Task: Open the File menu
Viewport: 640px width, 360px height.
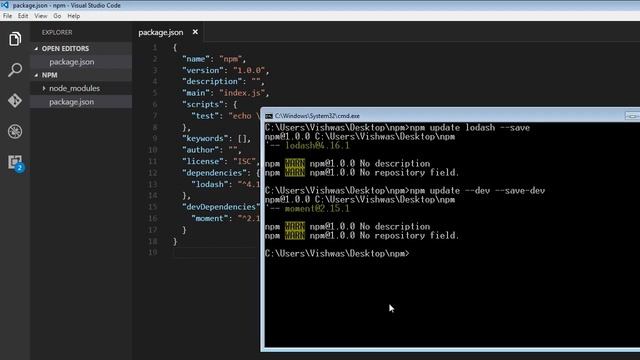Action: [7, 16]
